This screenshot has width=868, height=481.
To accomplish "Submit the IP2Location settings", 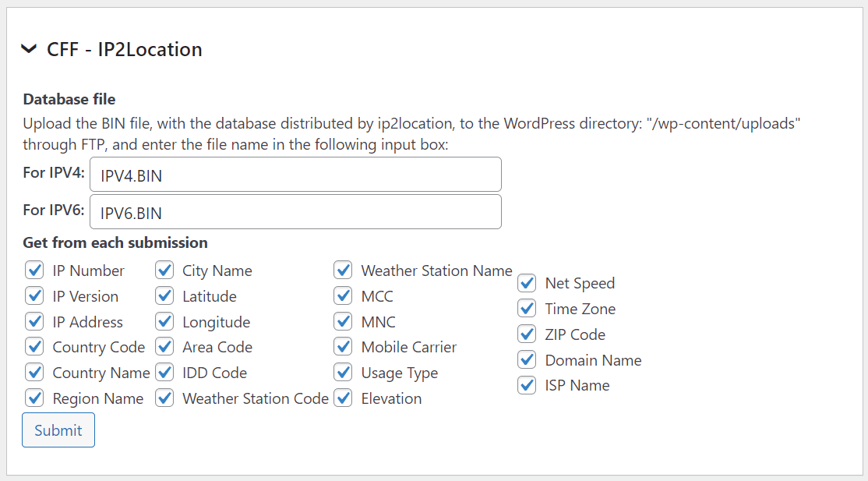I will point(58,430).
